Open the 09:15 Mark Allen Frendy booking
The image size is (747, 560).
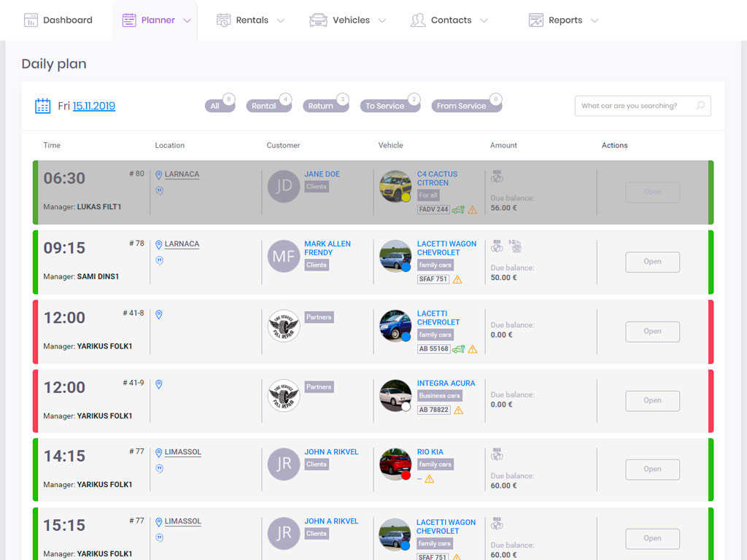(652, 262)
